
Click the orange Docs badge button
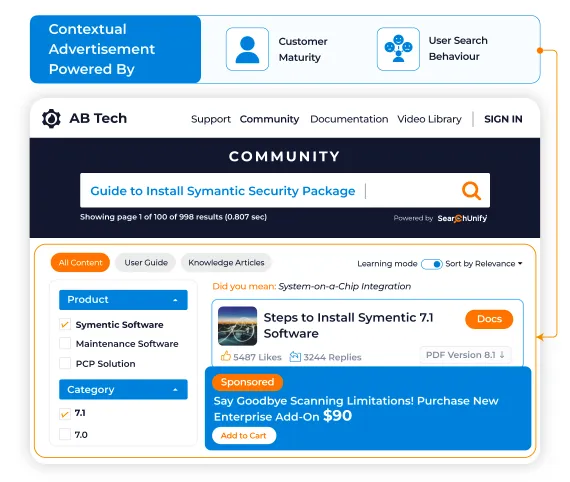coord(489,319)
